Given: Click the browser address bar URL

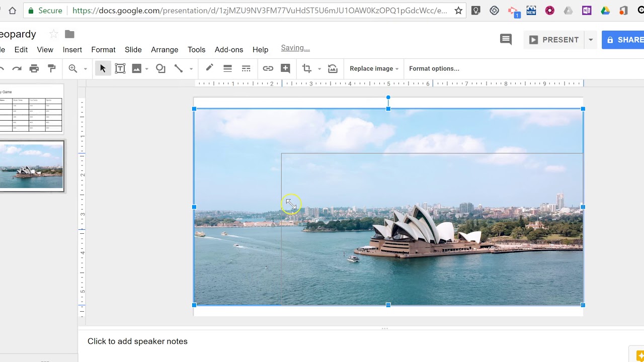Looking at the screenshot, I should point(260,11).
